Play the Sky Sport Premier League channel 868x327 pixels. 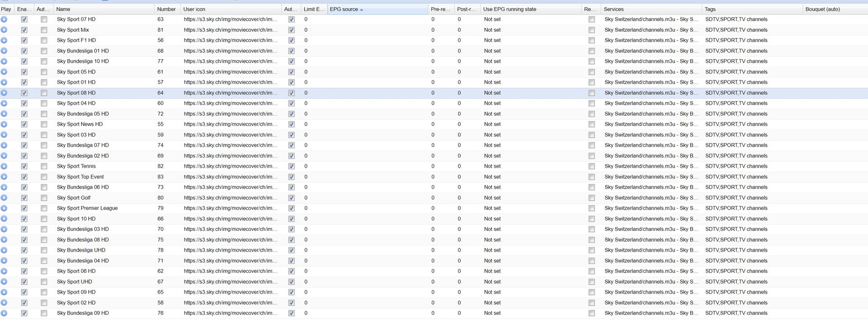click(4, 208)
